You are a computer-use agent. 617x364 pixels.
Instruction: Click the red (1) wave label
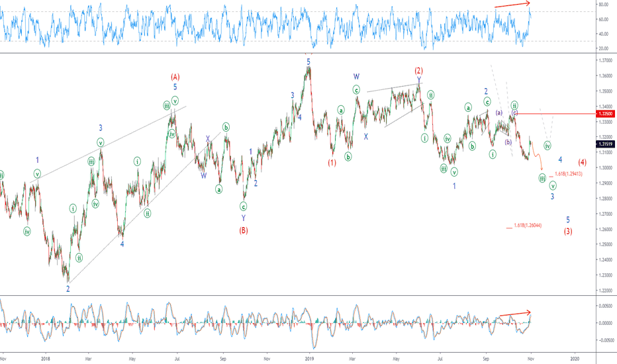click(332, 163)
